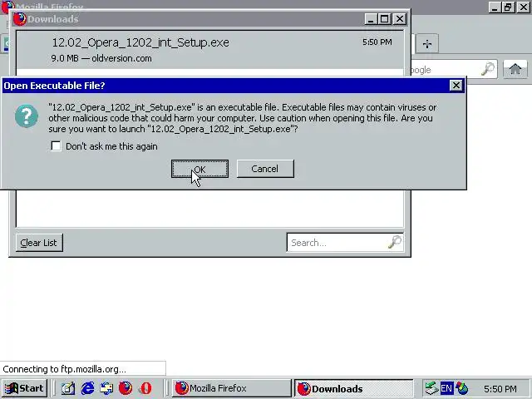Click the Show Desktop quick launch icon
532x399 pixels.
(68, 388)
